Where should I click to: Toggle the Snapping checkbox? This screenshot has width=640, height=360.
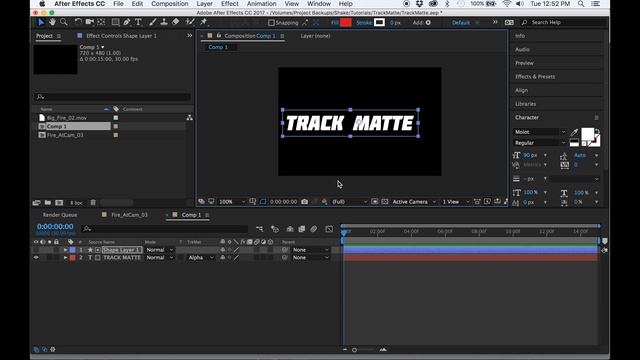[x=271, y=22]
